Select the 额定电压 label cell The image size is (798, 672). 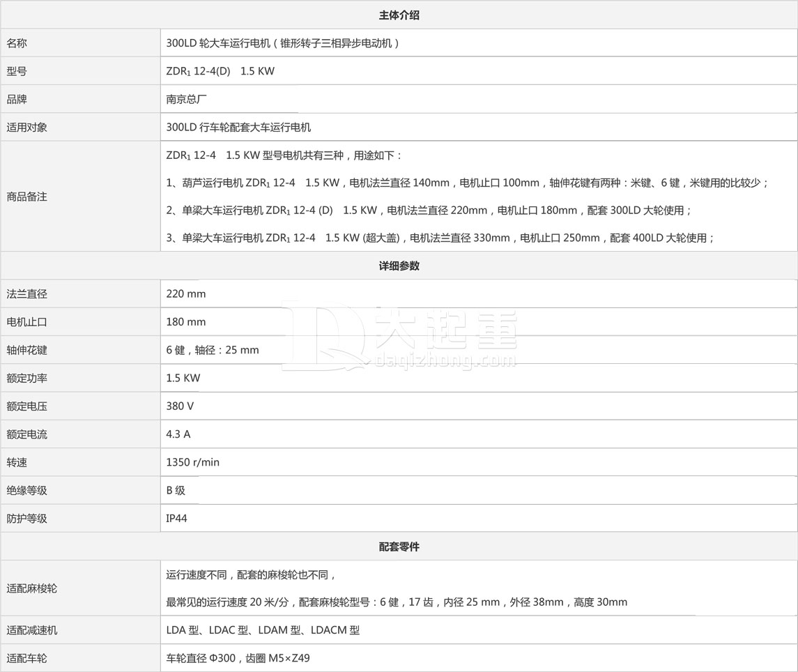coord(80,406)
